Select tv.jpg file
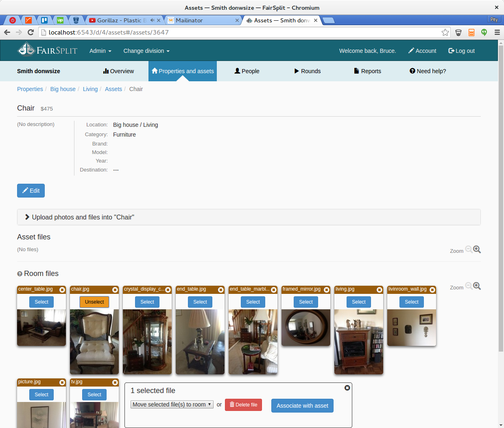Screen dimensions: 504x428 click(x=94, y=395)
